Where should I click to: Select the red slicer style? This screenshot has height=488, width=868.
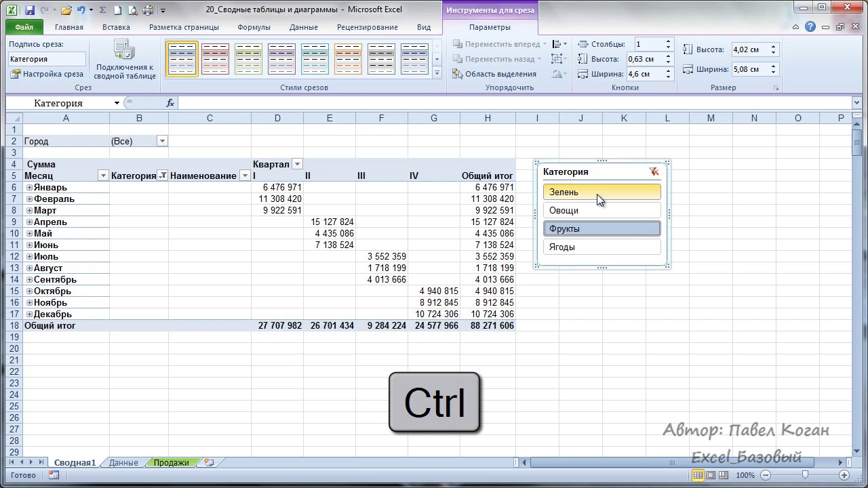[215, 58]
